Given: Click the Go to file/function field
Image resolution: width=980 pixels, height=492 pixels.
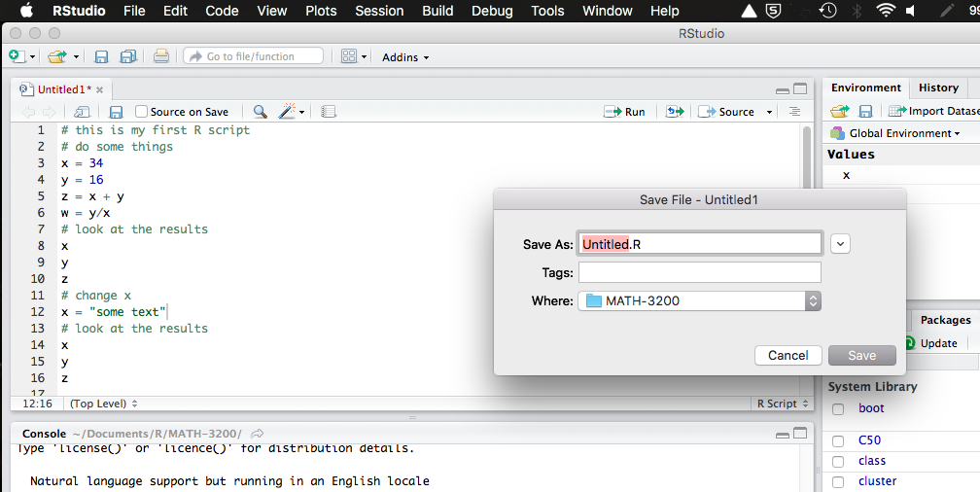Looking at the screenshot, I should click(254, 56).
